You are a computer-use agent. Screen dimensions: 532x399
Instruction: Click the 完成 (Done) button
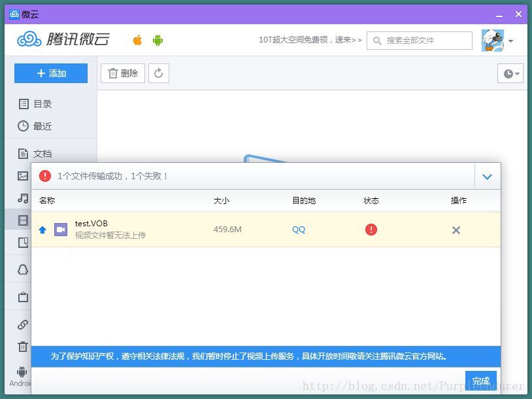(x=481, y=381)
